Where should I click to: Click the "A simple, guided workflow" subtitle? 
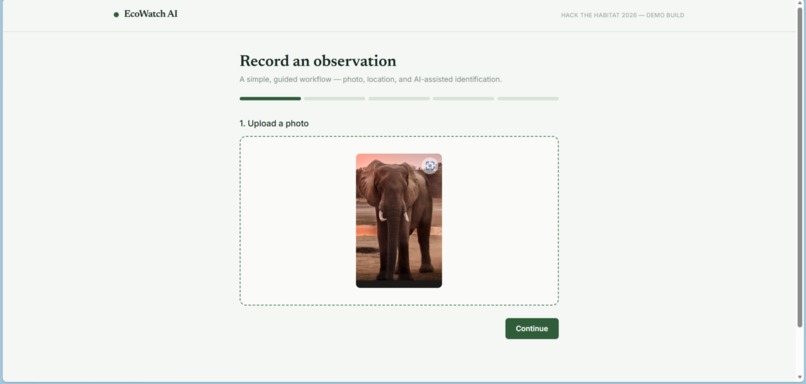tap(370, 80)
